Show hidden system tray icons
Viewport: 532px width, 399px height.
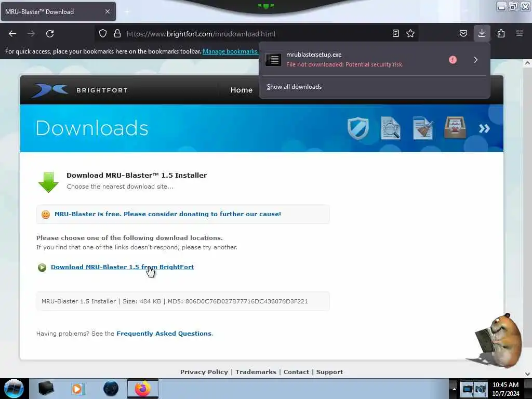(x=454, y=389)
